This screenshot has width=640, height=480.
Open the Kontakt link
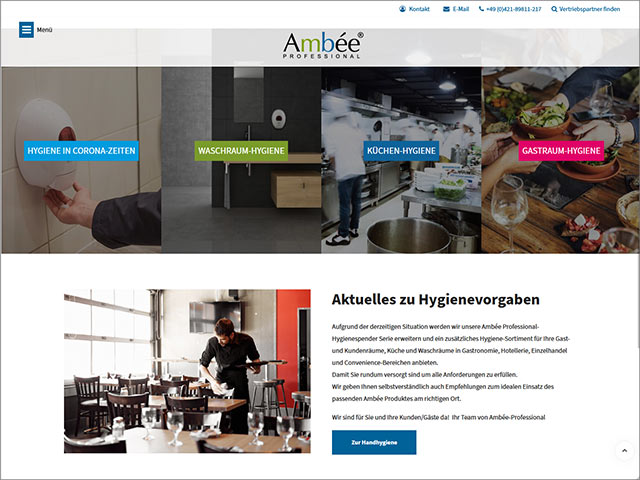coord(419,9)
